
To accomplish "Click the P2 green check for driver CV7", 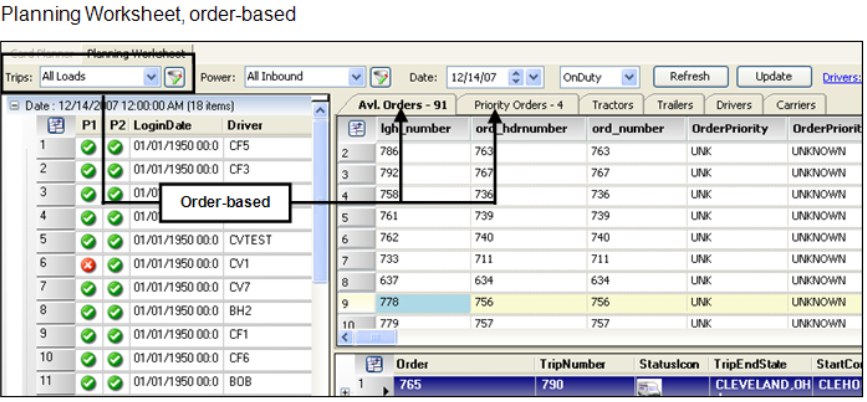I will click(115, 289).
